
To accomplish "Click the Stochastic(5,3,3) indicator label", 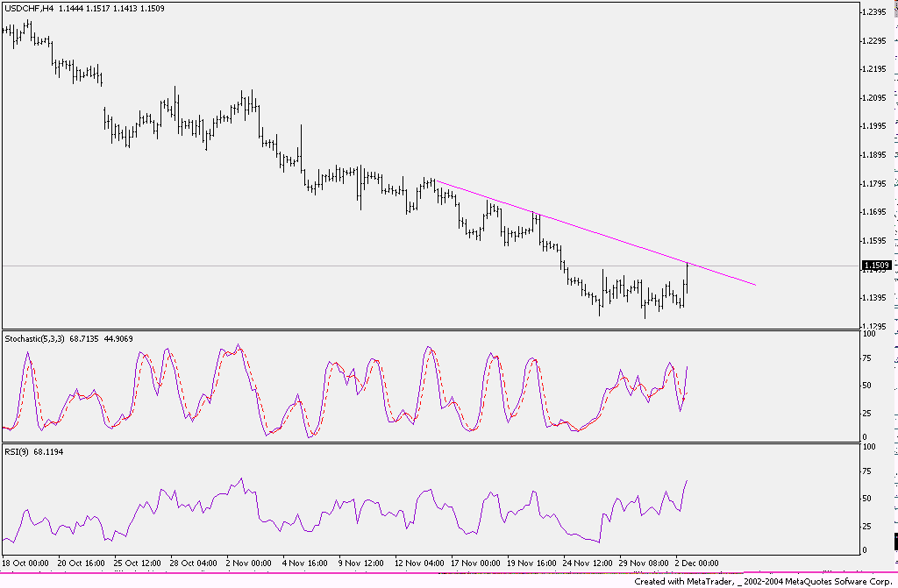I will pos(35,339).
